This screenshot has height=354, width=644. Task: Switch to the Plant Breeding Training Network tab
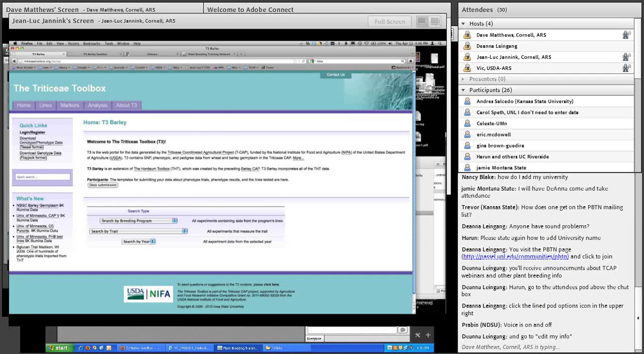[209, 54]
